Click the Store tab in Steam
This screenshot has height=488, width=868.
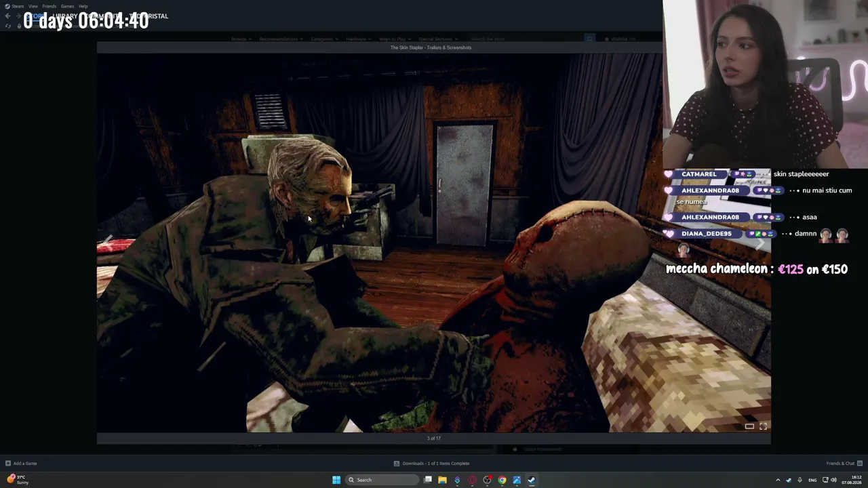(34, 16)
